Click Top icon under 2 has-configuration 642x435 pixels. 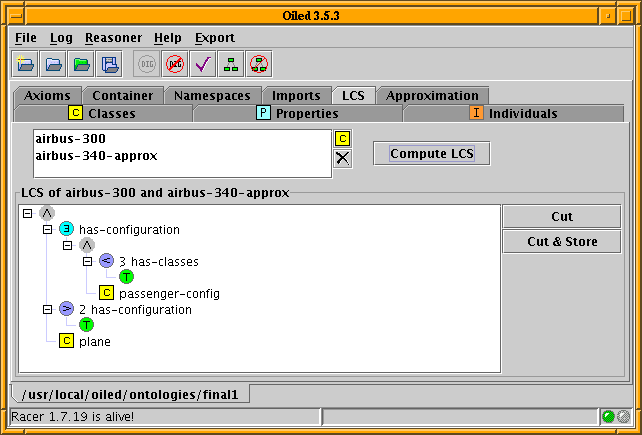tap(86, 325)
